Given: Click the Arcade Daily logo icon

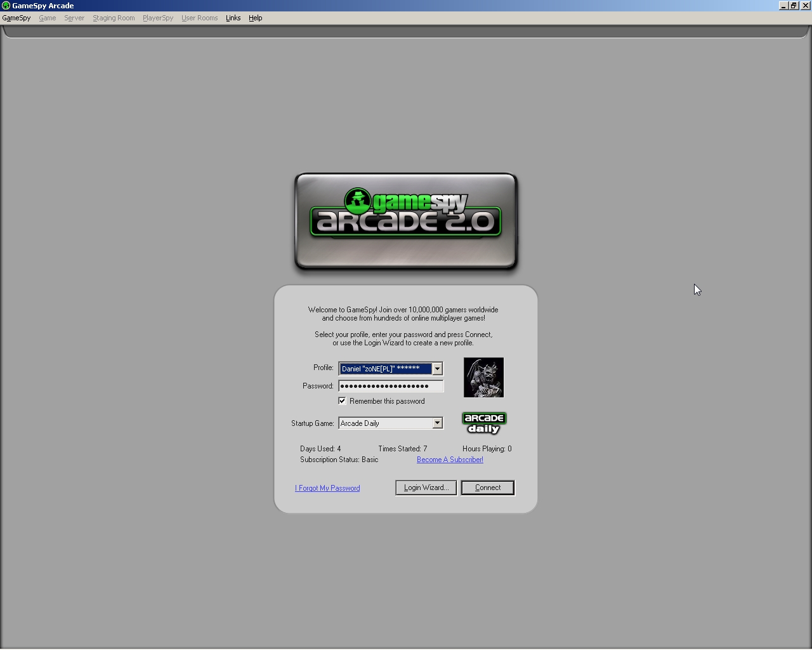Looking at the screenshot, I should (484, 423).
